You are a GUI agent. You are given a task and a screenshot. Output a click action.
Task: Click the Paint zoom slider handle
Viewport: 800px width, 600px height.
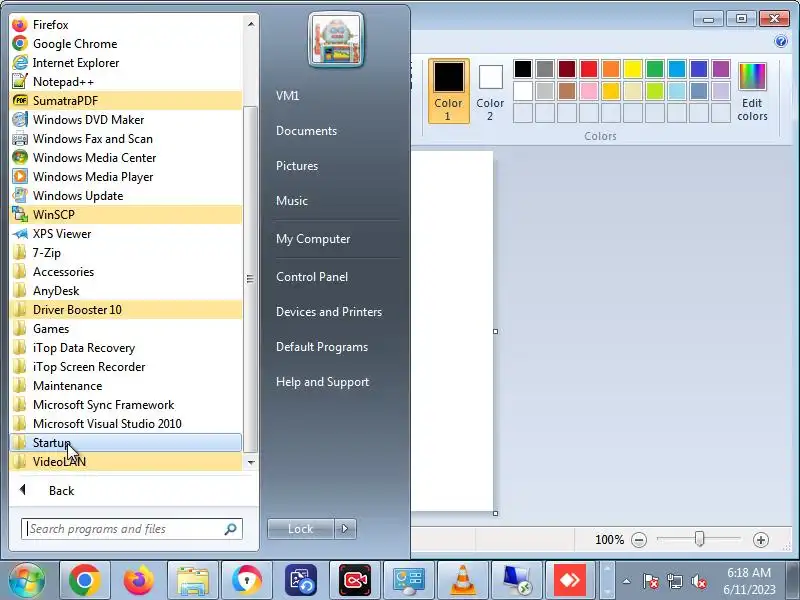(x=699, y=539)
